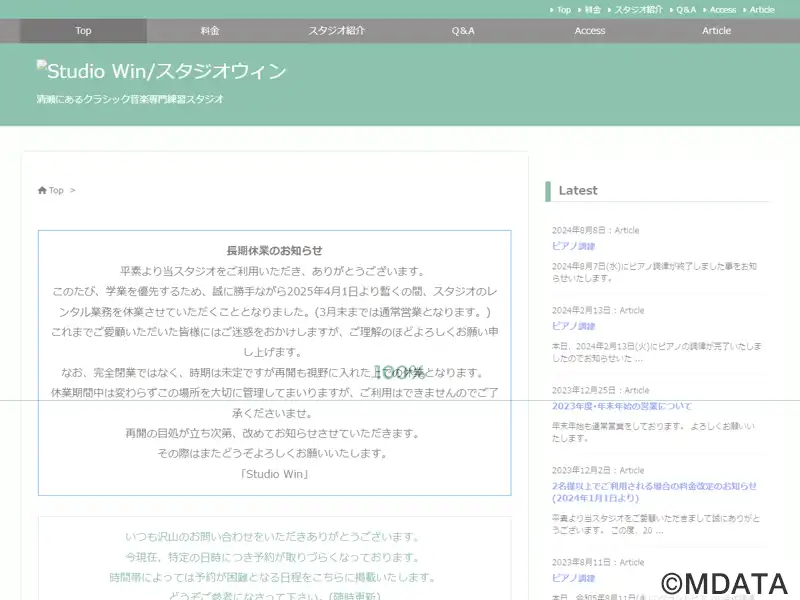This screenshot has height=600, width=800.
Task: Click the Latest sidebar heading
Action: pos(578,190)
